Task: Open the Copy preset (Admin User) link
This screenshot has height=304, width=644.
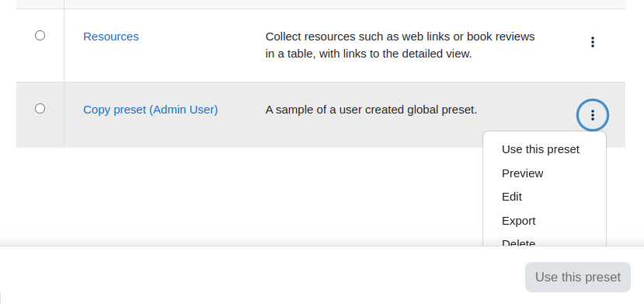Action: pos(151,110)
